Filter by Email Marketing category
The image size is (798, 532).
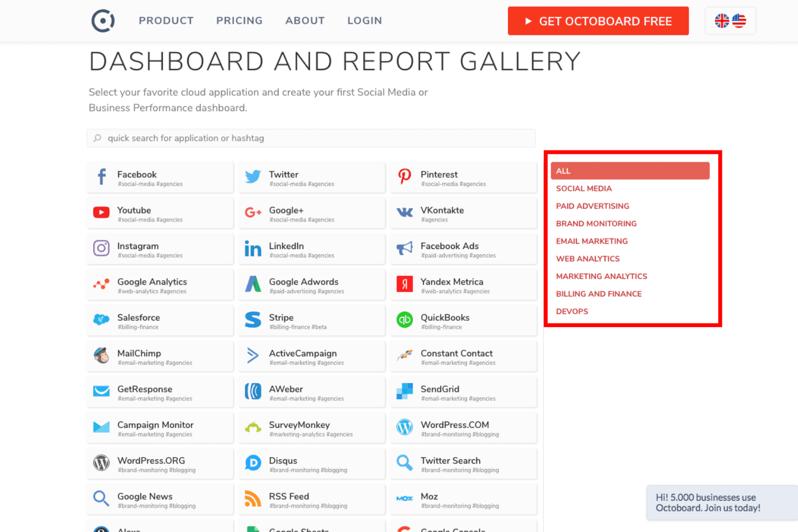(x=592, y=241)
